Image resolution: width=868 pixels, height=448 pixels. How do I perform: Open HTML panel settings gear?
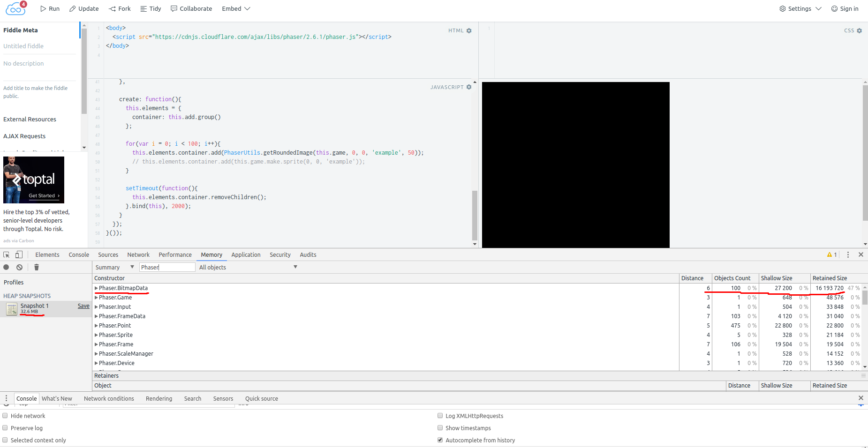pyautogui.click(x=469, y=31)
